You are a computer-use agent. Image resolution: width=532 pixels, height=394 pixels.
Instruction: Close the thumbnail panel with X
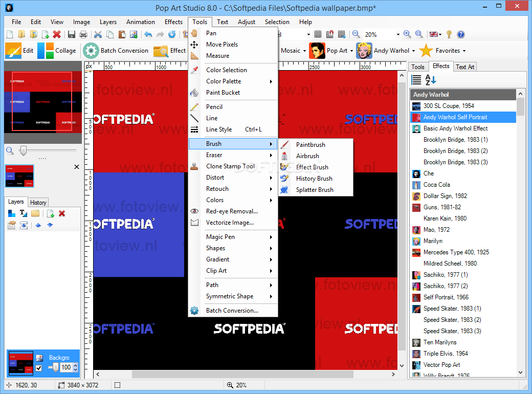tap(77, 167)
